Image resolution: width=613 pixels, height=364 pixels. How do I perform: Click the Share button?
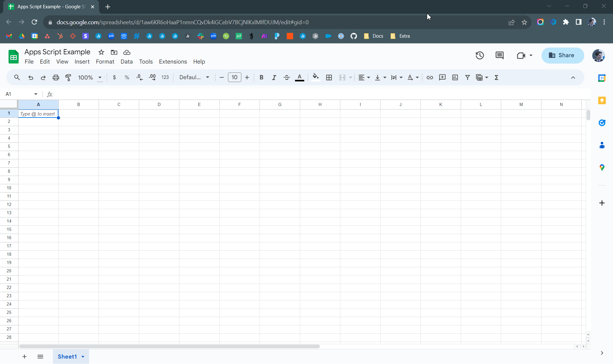(562, 55)
